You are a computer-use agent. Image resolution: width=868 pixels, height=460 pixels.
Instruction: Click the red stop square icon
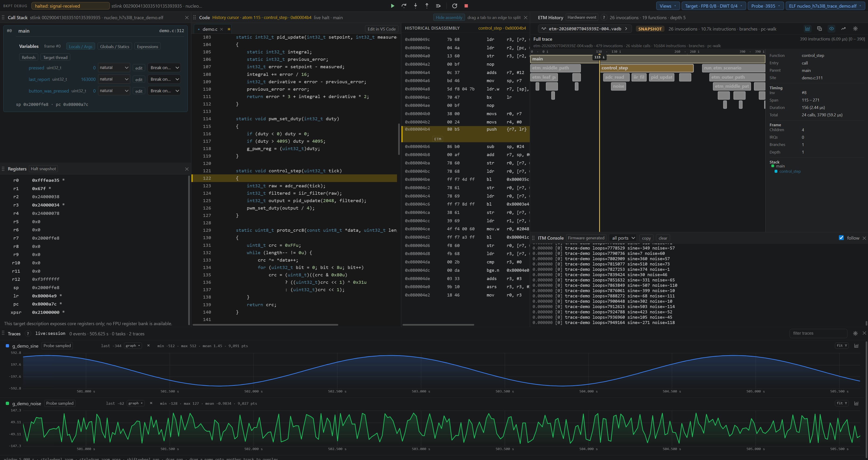tap(466, 6)
